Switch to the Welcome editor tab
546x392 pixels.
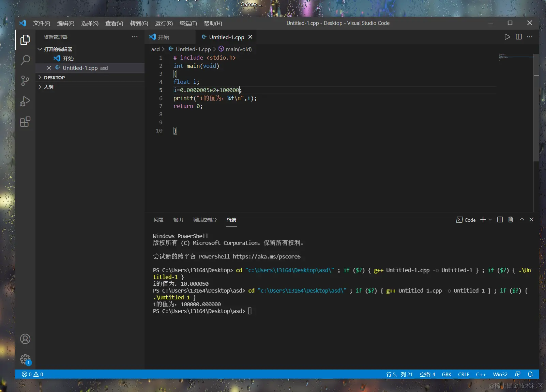pyautogui.click(x=170, y=37)
